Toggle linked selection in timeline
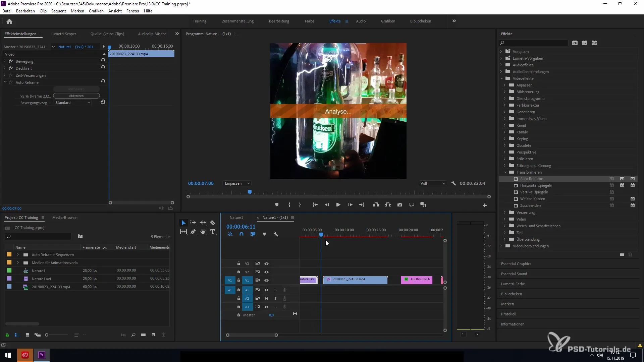644x362 pixels. (253, 234)
